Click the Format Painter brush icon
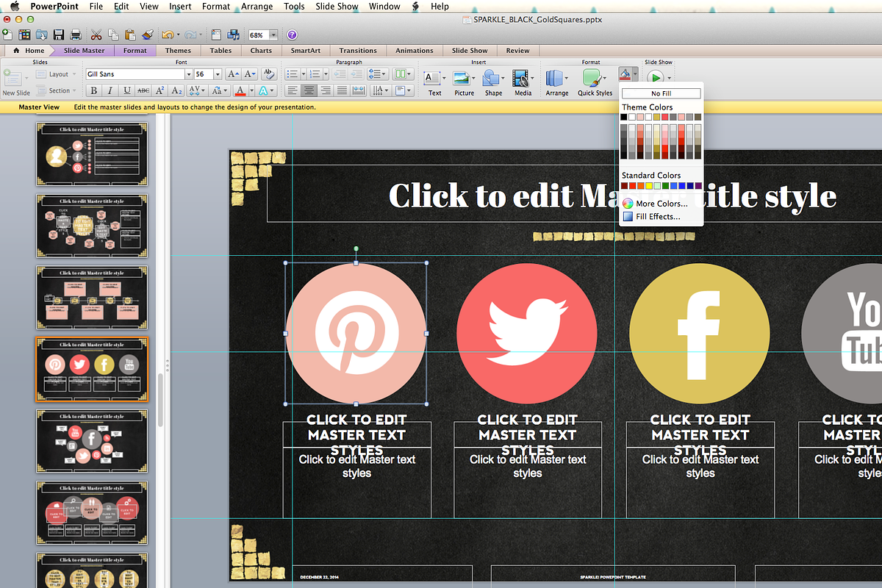The image size is (882, 588). pos(147,35)
